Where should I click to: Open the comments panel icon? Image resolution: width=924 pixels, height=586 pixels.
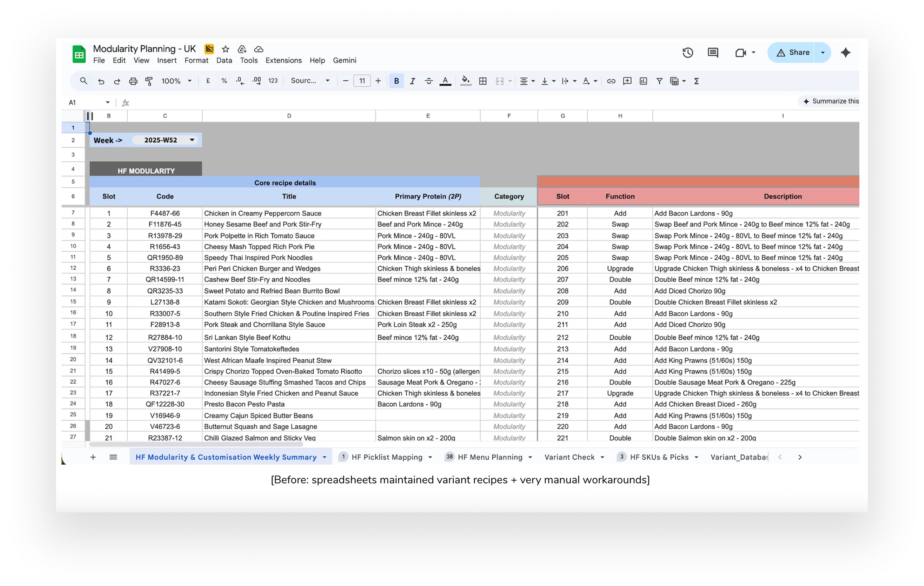pos(713,53)
